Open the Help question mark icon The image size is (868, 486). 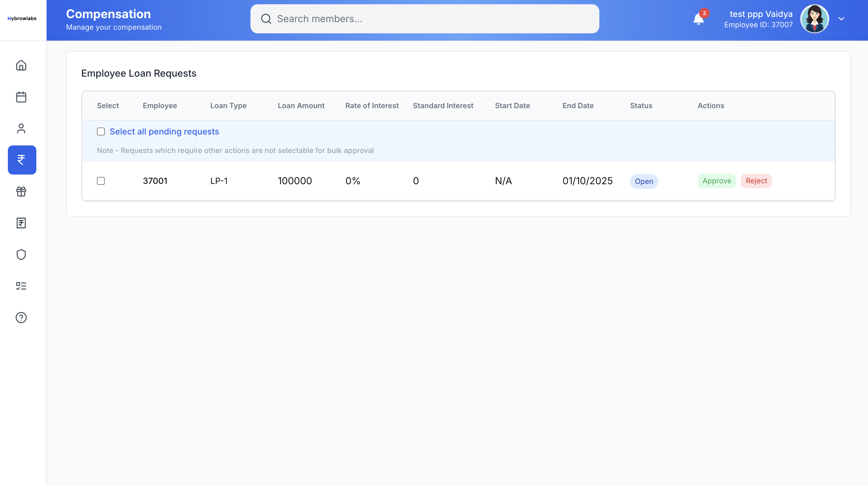pos(21,317)
